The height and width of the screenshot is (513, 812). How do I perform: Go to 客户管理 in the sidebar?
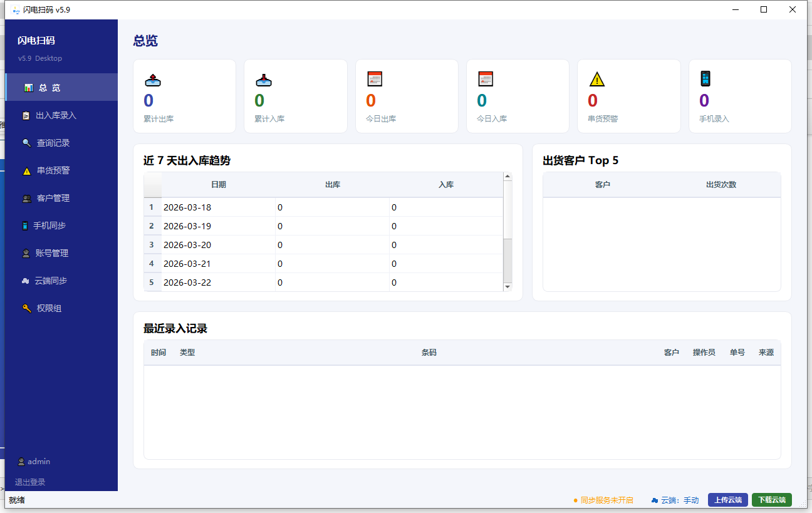[x=53, y=199]
